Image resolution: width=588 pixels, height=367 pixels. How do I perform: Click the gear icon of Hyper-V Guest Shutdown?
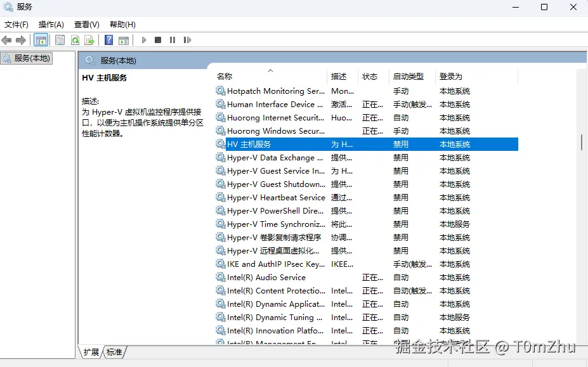click(x=221, y=184)
